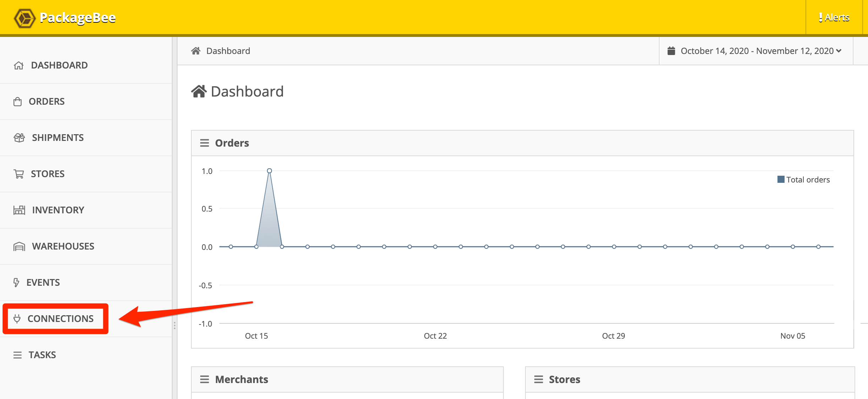Screen dimensions: 868x399
Task: Click the Events lightning bolt icon
Action: coord(16,283)
